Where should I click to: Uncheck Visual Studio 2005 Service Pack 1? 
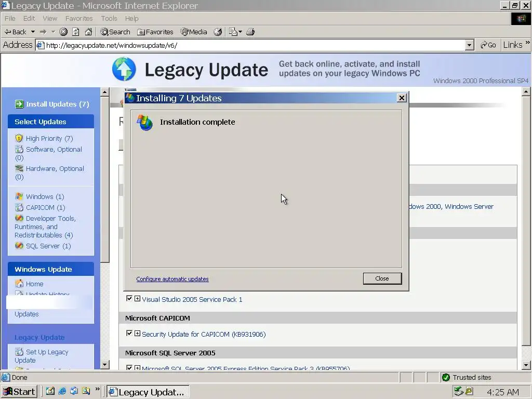pos(129,299)
